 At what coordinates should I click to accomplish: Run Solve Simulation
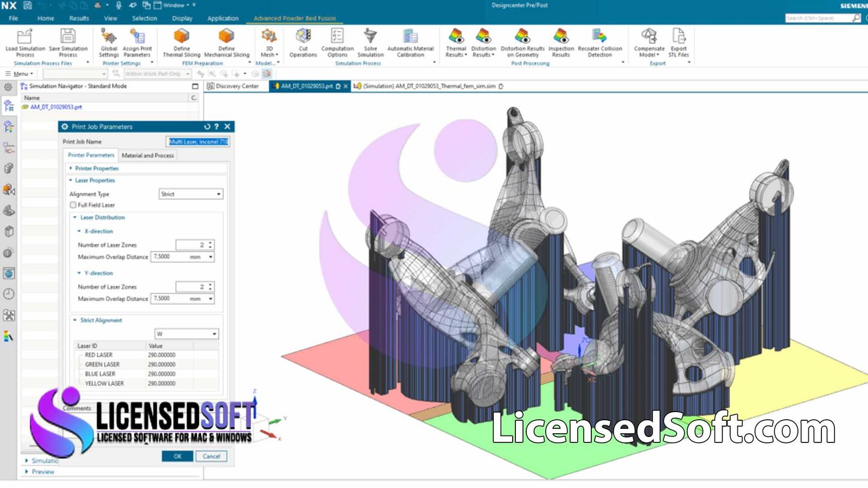pos(371,43)
